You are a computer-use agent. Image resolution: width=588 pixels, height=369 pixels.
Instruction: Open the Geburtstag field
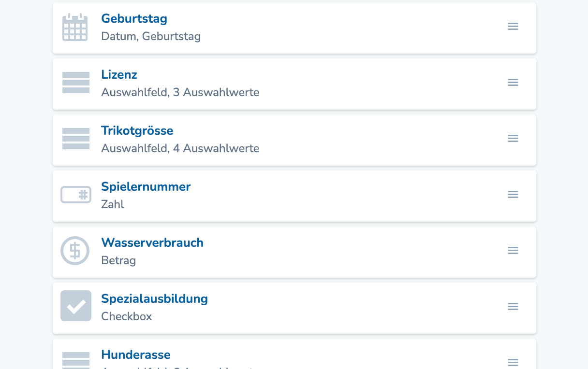[134, 19]
